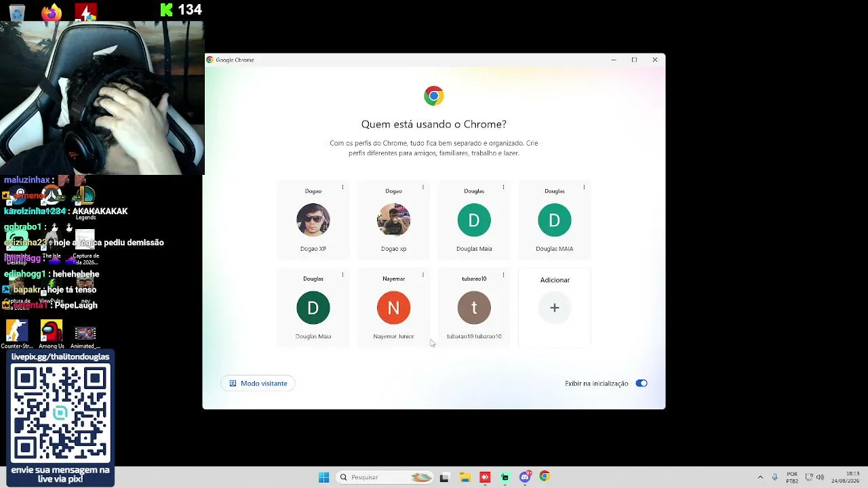Image resolution: width=868 pixels, height=488 pixels.
Task: Click the Pesquisar taskbar search box
Action: coord(385,477)
